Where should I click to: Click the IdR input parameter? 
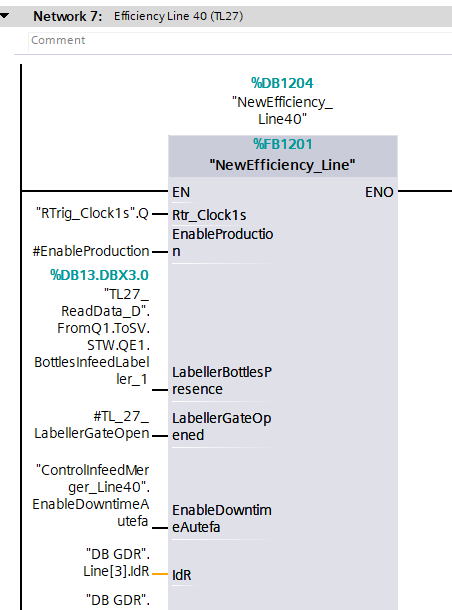pyautogui.click(x=182, y=575)
